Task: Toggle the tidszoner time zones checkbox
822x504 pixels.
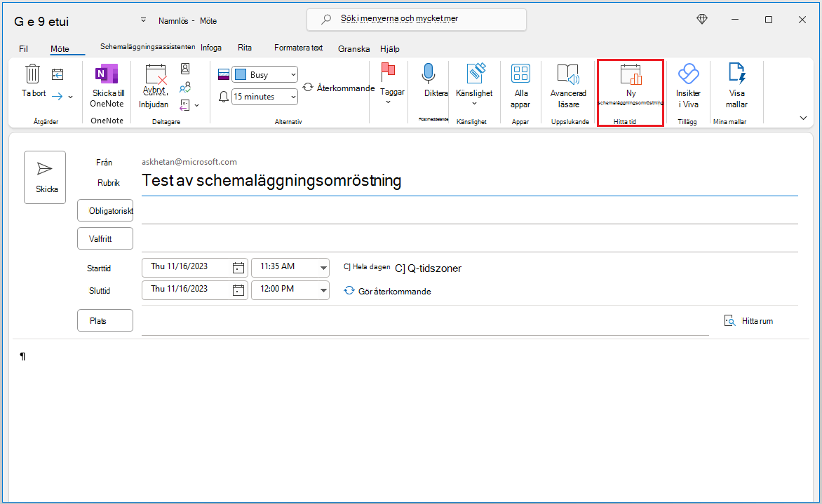Action: (400, 268)
